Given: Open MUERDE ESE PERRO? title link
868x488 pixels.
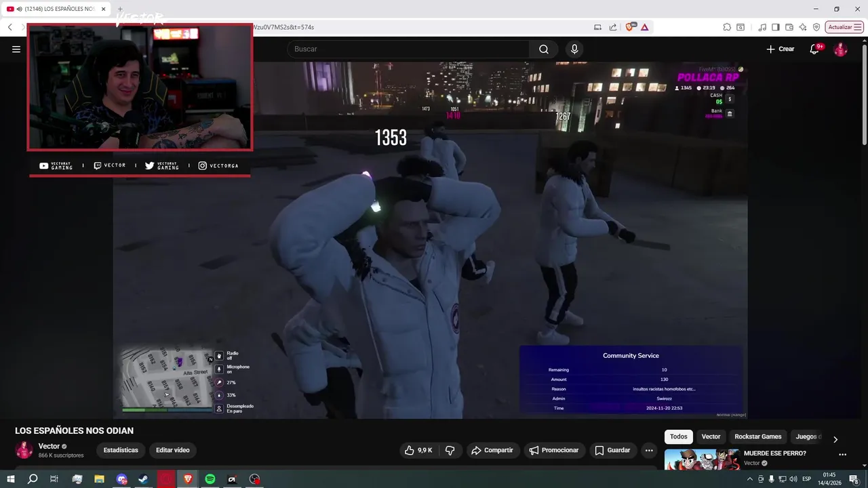Looking at the screenshot, I should pos(775,453).
